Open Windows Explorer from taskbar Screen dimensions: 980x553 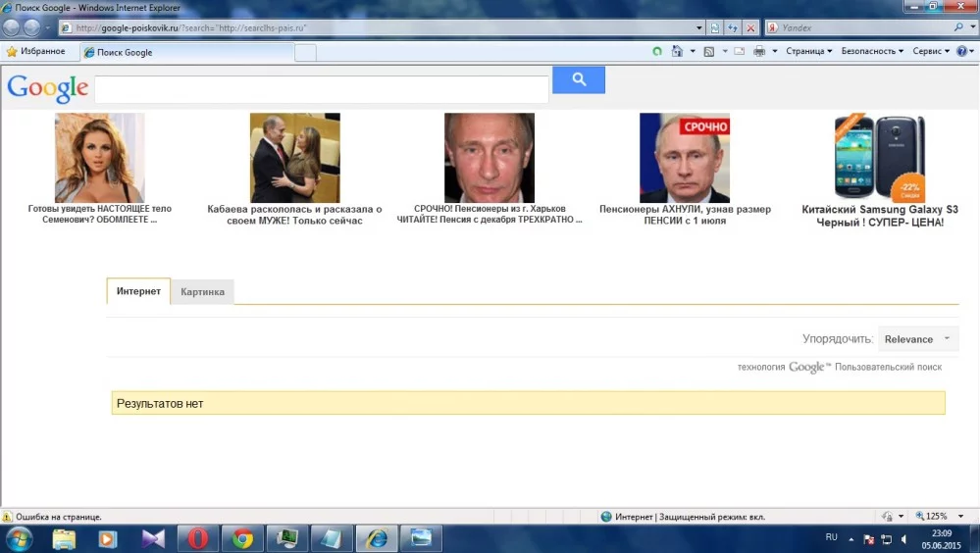tap(64, 538)
